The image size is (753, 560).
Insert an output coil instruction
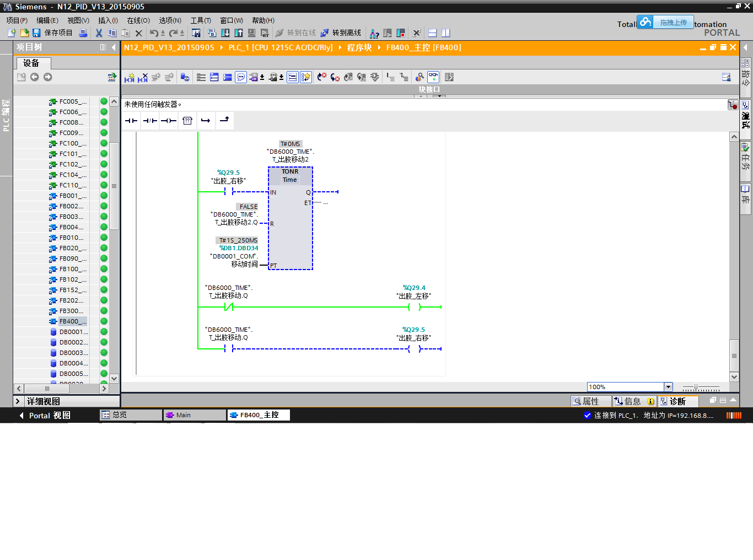point(169,121)
